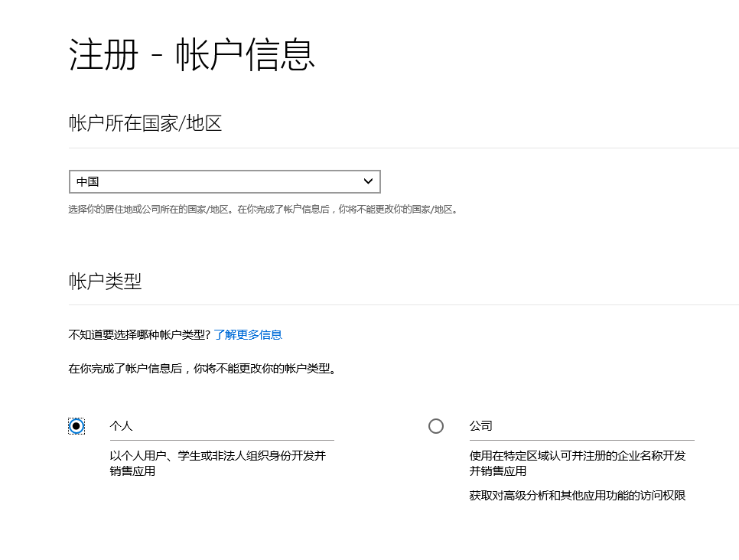Click the 个人 label text
Viewport: 739px width, 560px height.
121,426
